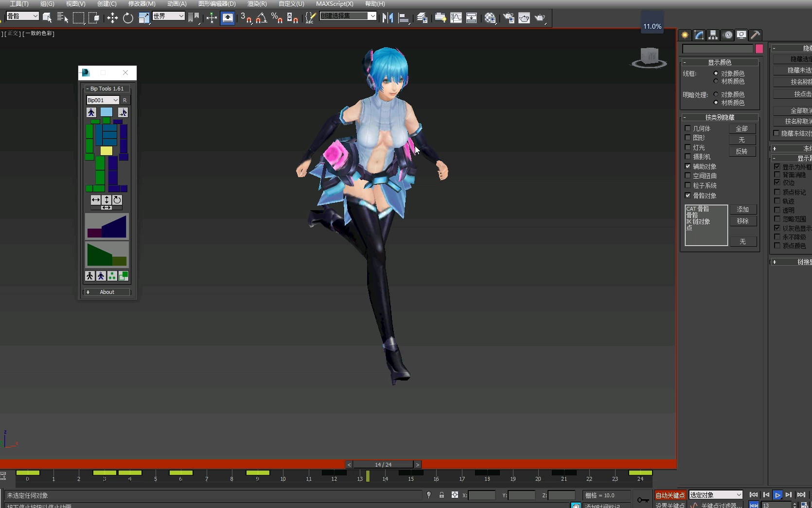This screenshot has height=508, width=812.
Task: Open the Material Editor icon
Action: [490, 18]
